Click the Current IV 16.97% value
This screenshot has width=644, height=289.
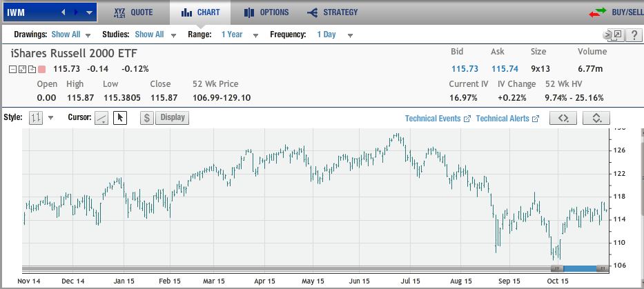tap(463, 98)
